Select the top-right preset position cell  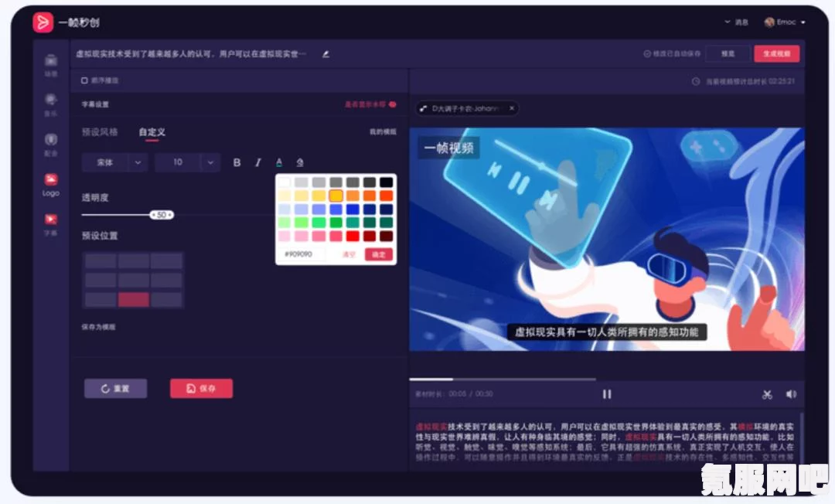tap(166, 261)
